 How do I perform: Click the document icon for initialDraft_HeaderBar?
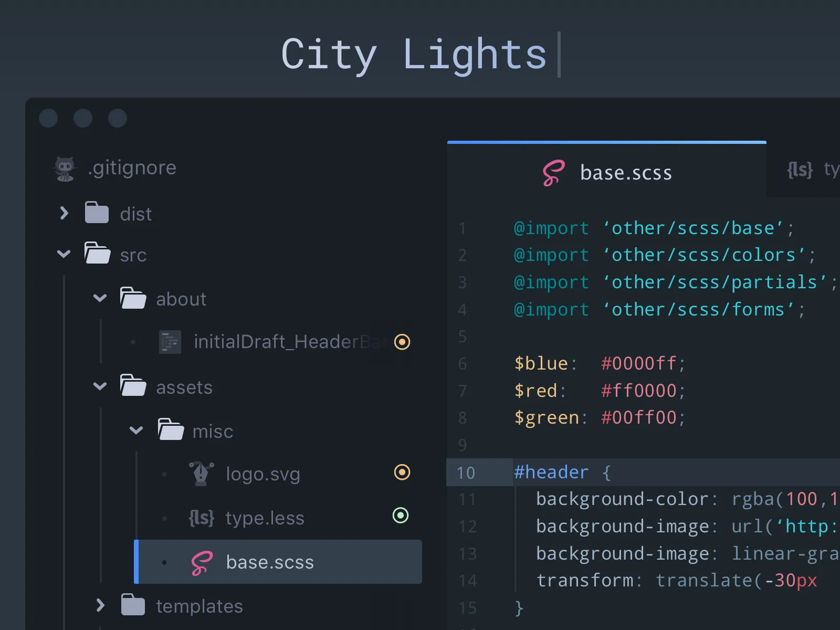coord(170,342)
